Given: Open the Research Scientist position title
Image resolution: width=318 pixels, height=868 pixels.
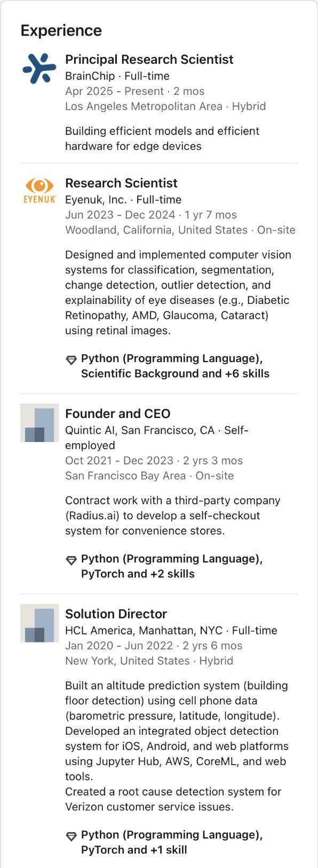Looking at the screenshot, I should (121, 183).
